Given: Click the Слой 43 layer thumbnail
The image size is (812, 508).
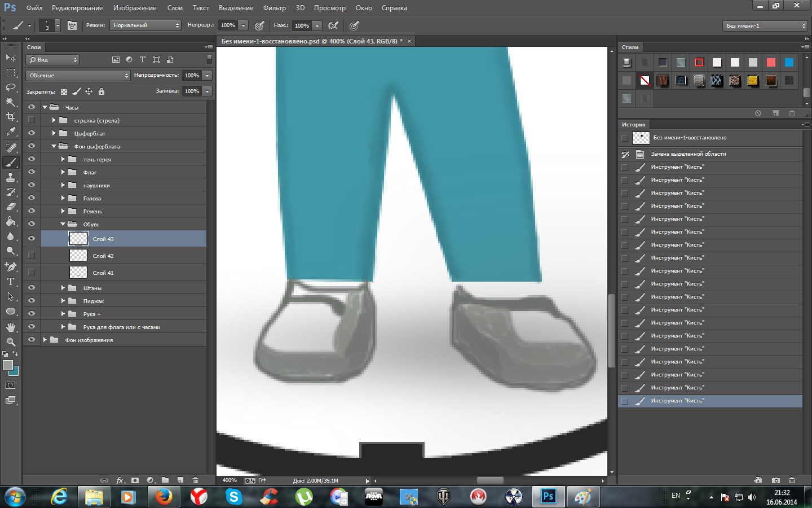Looking at the screenshot, I should pyautogui.click(x=78, y=239).
